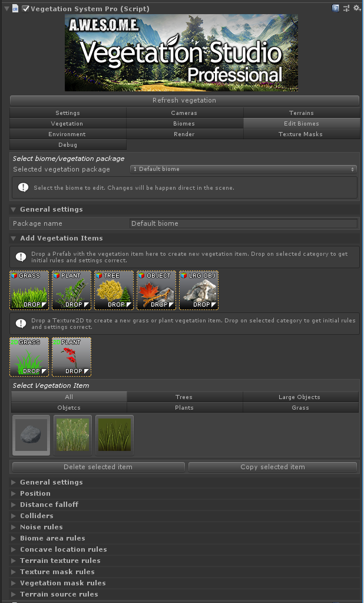Switch to the Debug tab
Viewport: 364px width, 603px height.
(x=68, y=144)
